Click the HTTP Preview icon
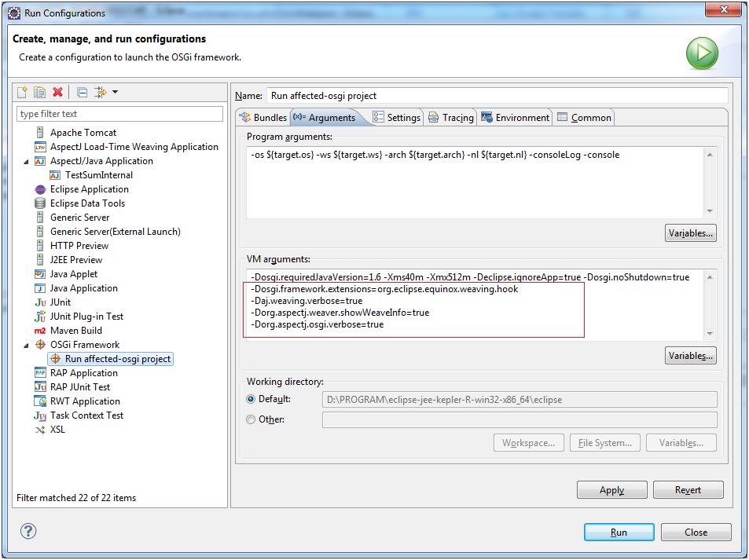This screenshot has height=560, width=749. pos(40,245)
